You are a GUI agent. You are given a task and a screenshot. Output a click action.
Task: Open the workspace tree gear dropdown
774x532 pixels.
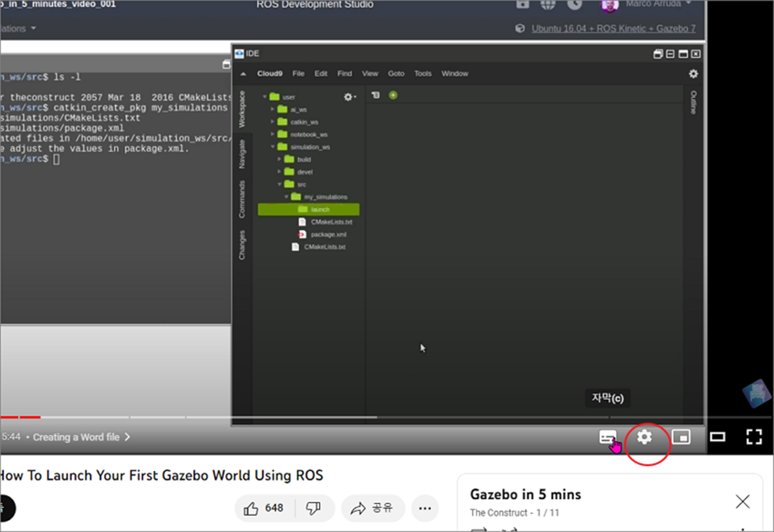tap(350, 97)
